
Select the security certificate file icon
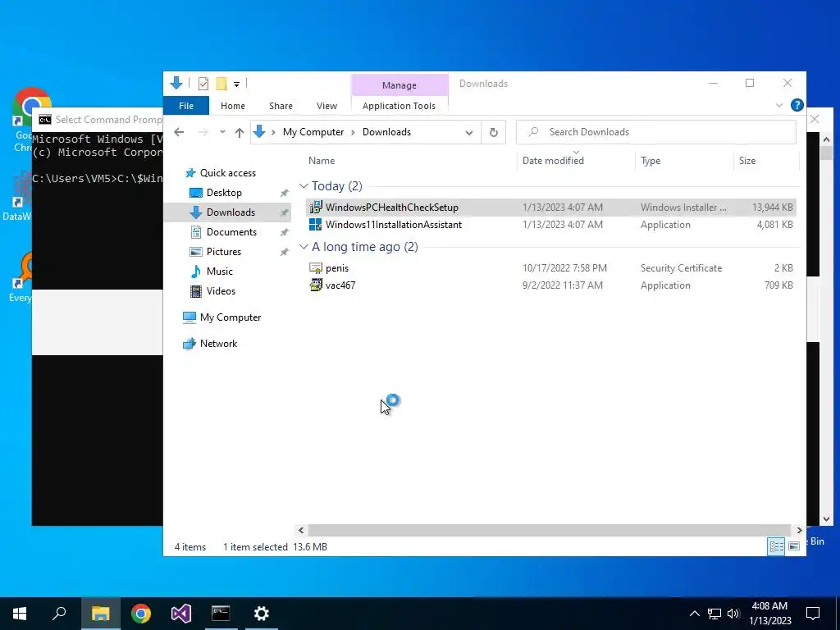tap(316, 268)
